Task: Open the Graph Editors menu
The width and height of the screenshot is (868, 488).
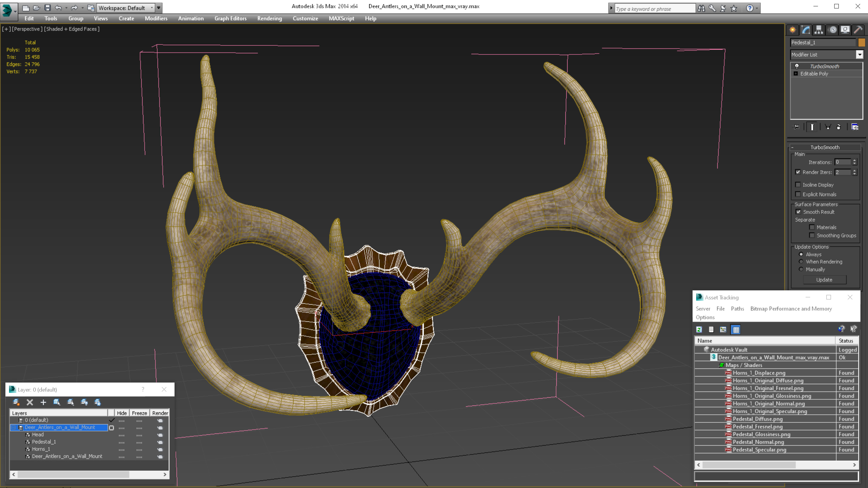Action: (230, 18)
